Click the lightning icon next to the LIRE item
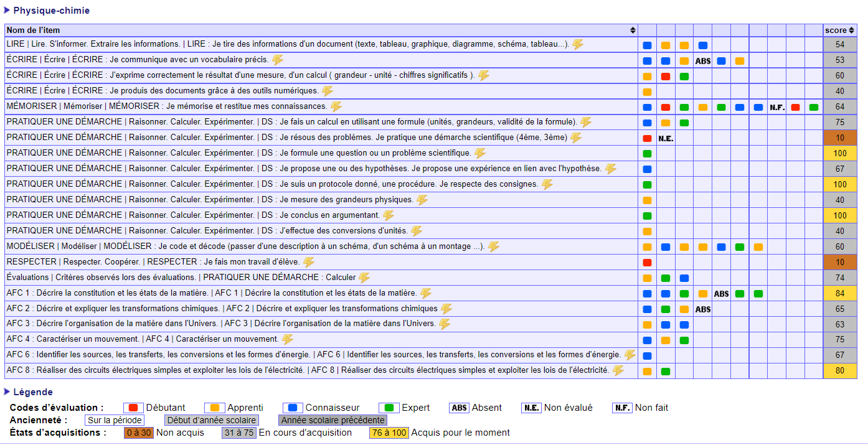Image resolution: width=868 pixels, height=445 pixels. 578,44
